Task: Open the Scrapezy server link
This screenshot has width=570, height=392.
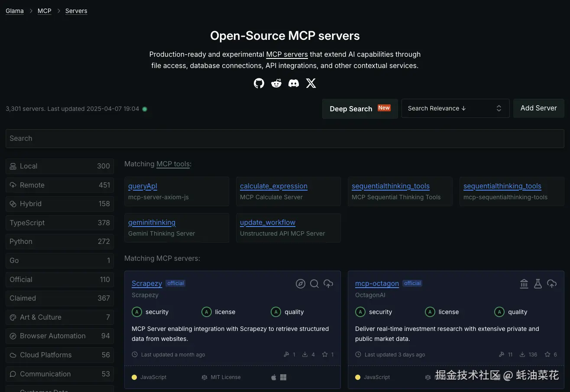Action: (x=147, y=284)
